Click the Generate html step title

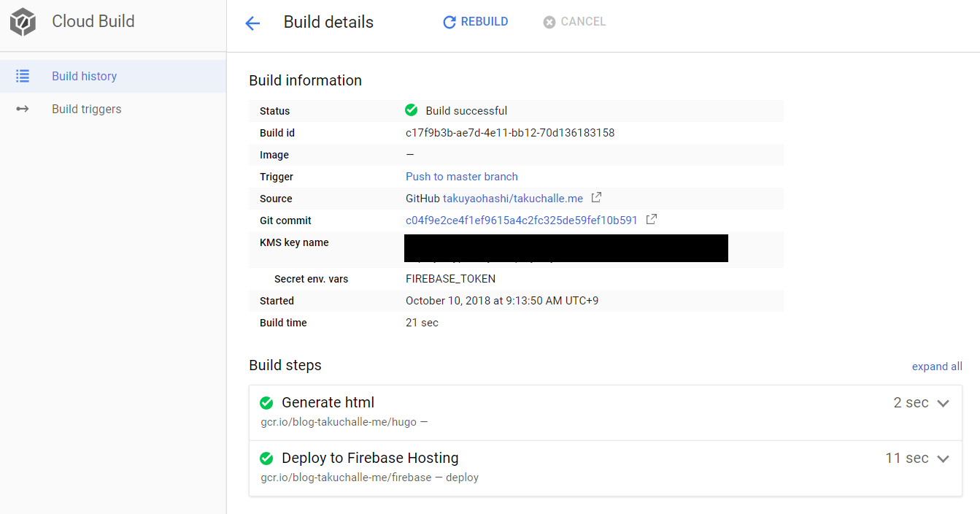[x=328, y=402]
